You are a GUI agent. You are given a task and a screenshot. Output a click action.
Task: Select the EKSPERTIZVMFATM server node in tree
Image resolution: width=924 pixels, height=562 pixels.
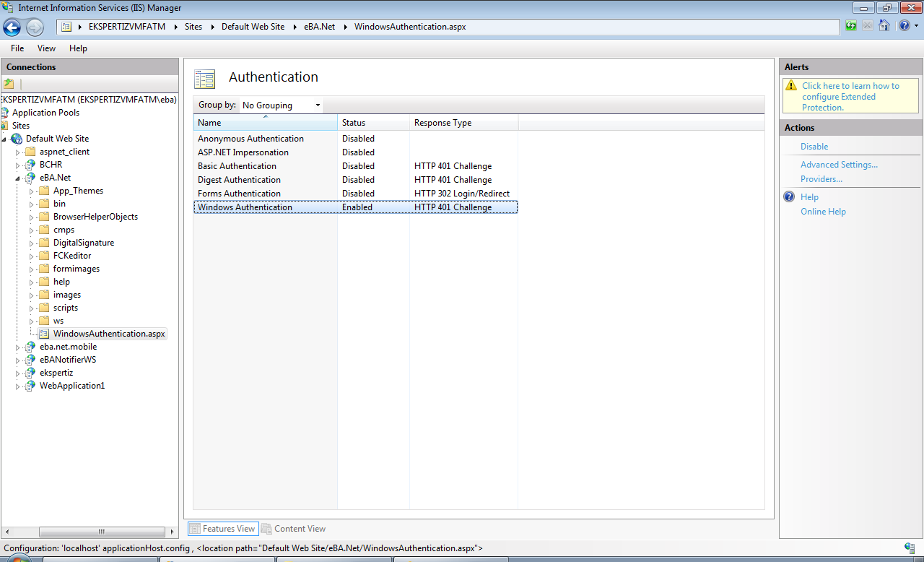coord(90,100)
